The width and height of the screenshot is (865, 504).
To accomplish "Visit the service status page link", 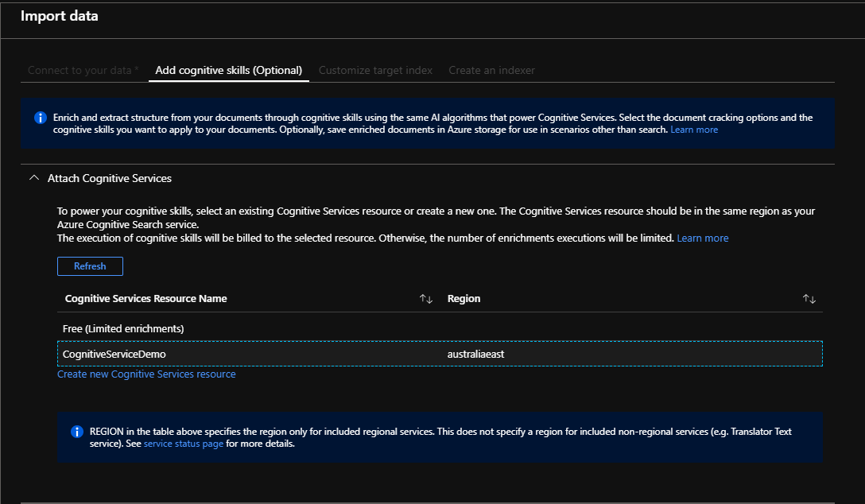I will 184,444.
